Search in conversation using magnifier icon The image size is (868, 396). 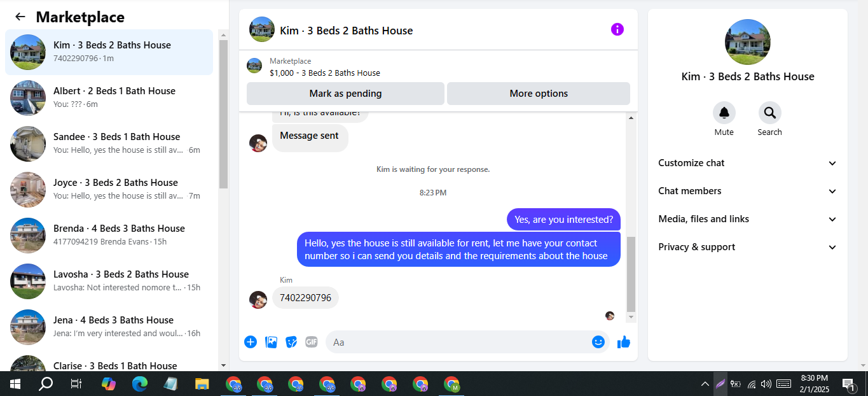tap(769, 113)
